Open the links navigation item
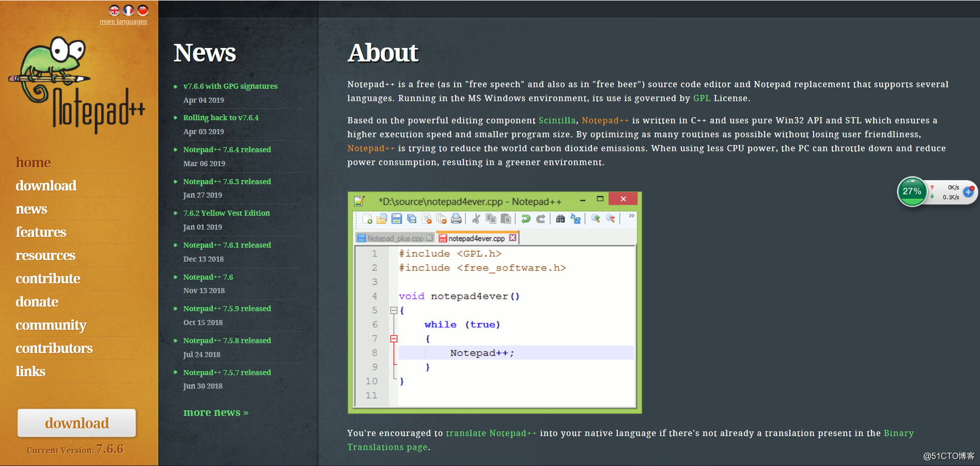Image resolution: width=980 pixels, height=466 pixels. [30, 372]
